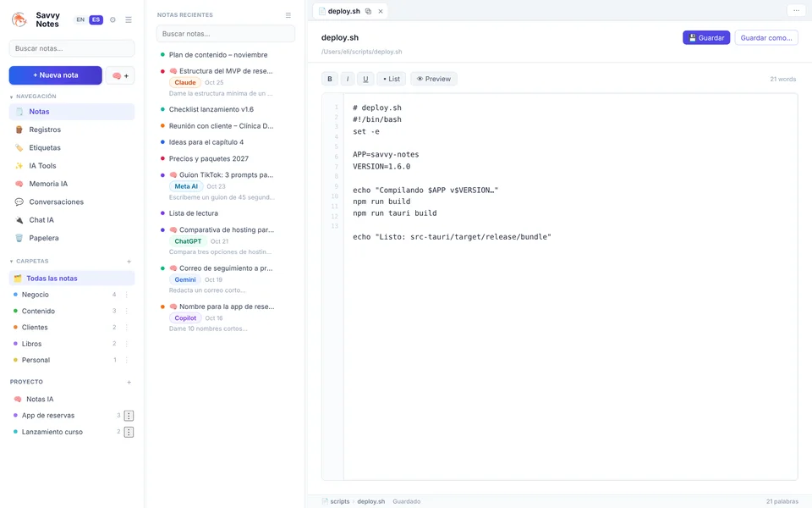Screen dimensions: 812x508
Task: Insert a list with List button
Action: [x=392, y=79]
